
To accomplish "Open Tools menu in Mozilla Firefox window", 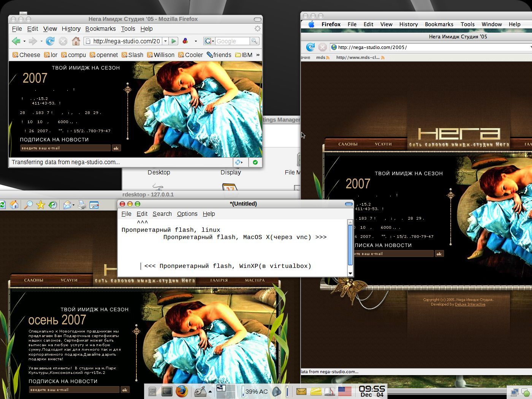I will point(128,28).
